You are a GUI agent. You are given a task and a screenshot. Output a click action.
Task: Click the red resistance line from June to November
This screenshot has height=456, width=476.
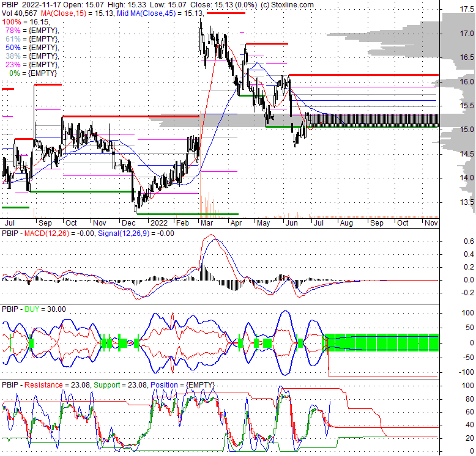pos(363,75)
